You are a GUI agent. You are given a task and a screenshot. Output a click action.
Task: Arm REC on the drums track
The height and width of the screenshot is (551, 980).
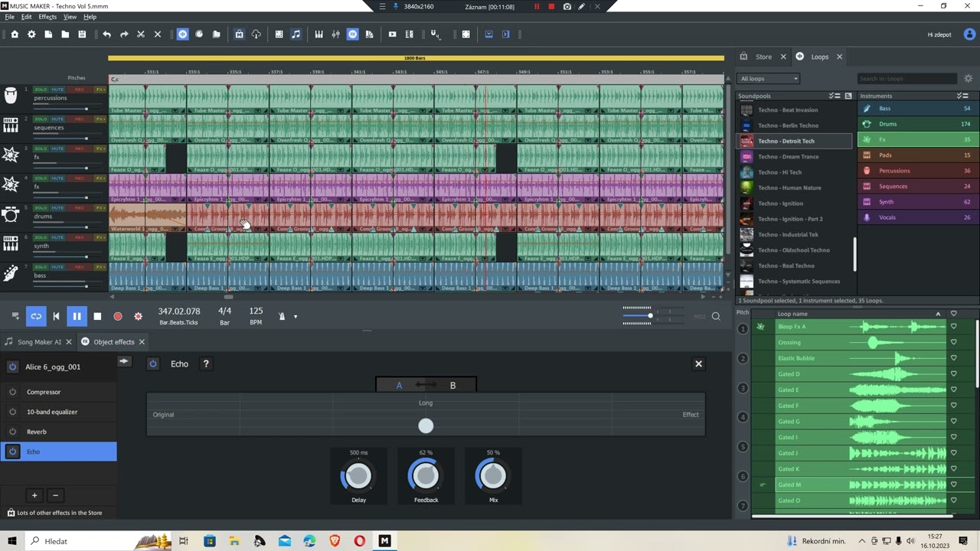click(80, 208)
